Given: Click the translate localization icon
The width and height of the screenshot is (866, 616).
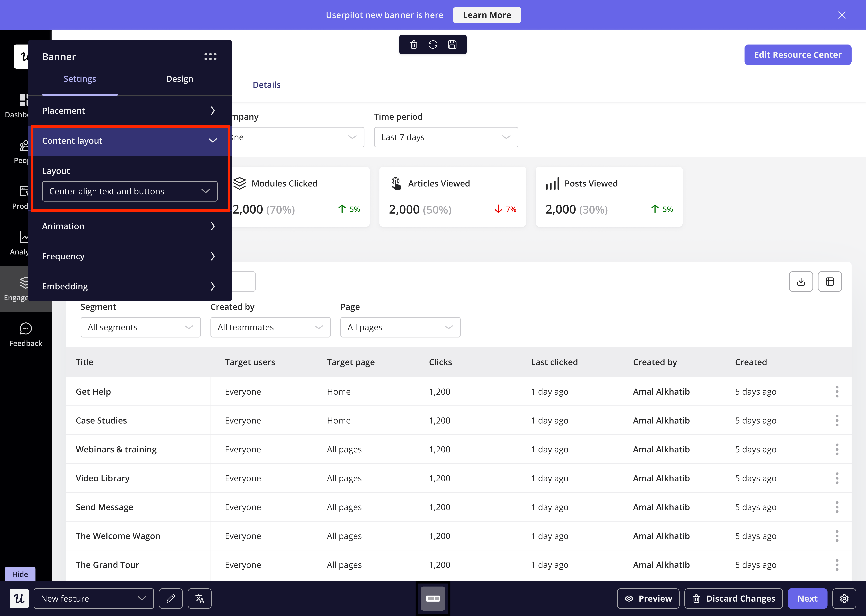Looking at the screenshot, I should click(x=200, y=599).
